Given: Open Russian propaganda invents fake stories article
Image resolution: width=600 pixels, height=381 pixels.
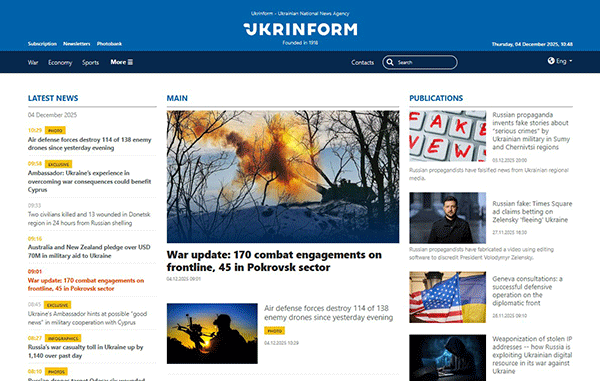Looking at the screenshot, I should [x=531, y=131].
